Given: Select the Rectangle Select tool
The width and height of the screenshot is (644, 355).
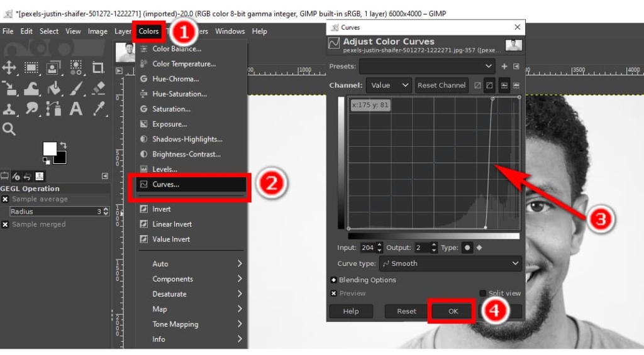Looking at the screenshot, I should [x=31, y=67].
